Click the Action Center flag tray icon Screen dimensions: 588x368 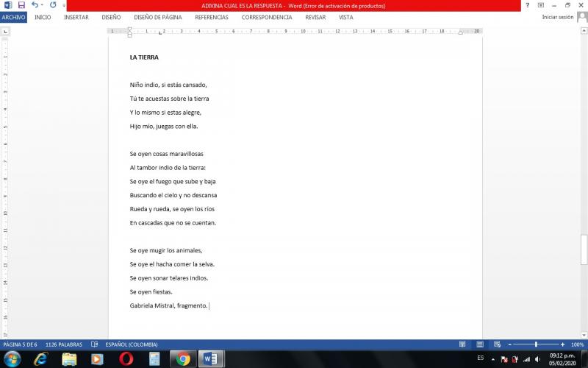coord(504,359)
